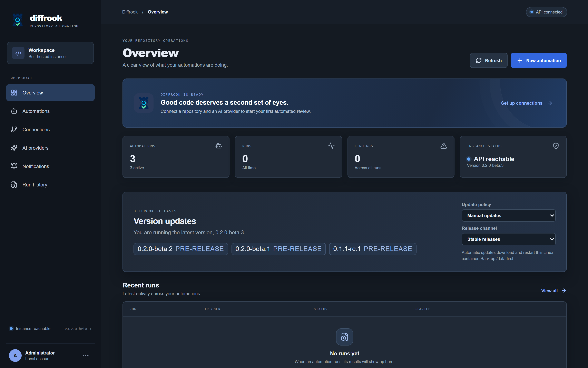The image size is (588, 368).
Task: Click the 0.2.0-beta.1 pre-release tag
Action: pyautogui.click(x=278, y=249)
